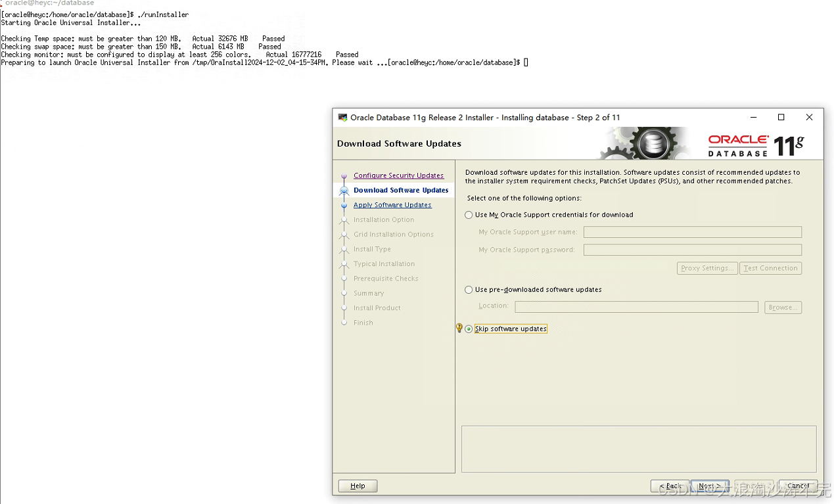Click the empty message area at dialog bottom

pos(639,449)
